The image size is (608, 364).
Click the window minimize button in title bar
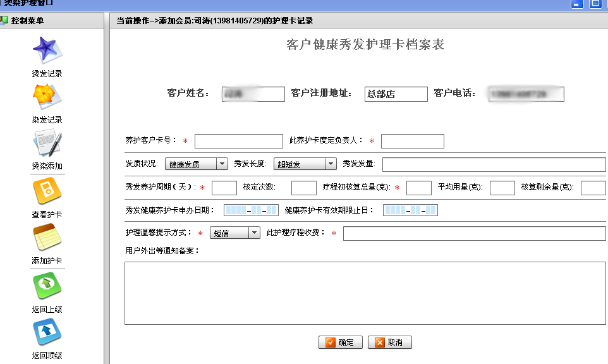577,4
